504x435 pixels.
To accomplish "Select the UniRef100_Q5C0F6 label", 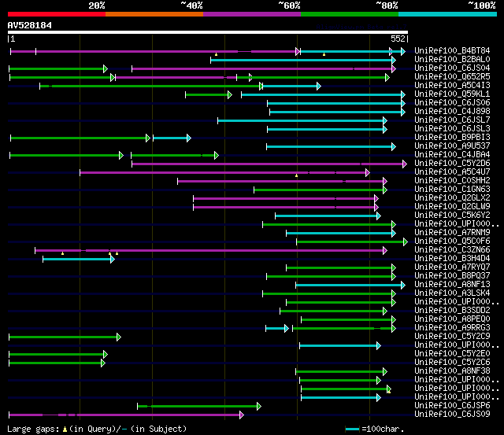I will pyautogui.click(x=452, y=241).
